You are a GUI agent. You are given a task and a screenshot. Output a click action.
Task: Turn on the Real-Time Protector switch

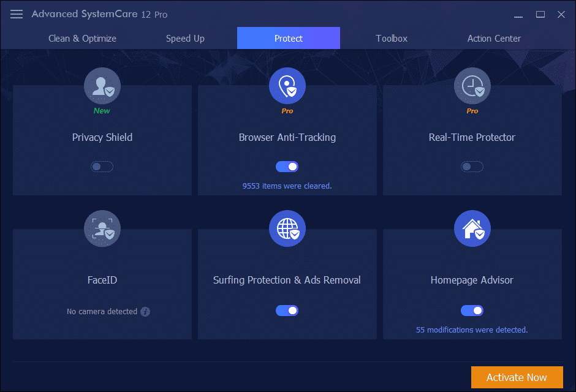(x=472, y=167)
